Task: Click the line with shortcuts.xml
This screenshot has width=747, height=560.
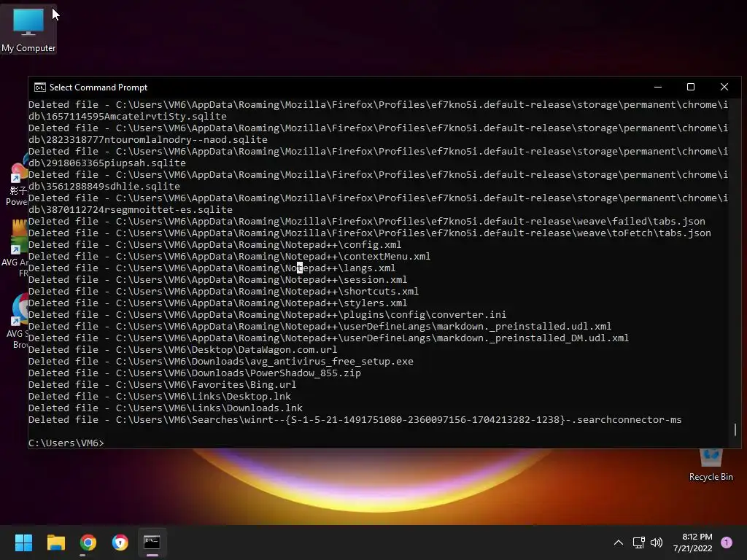Action: tap(224, 292)
